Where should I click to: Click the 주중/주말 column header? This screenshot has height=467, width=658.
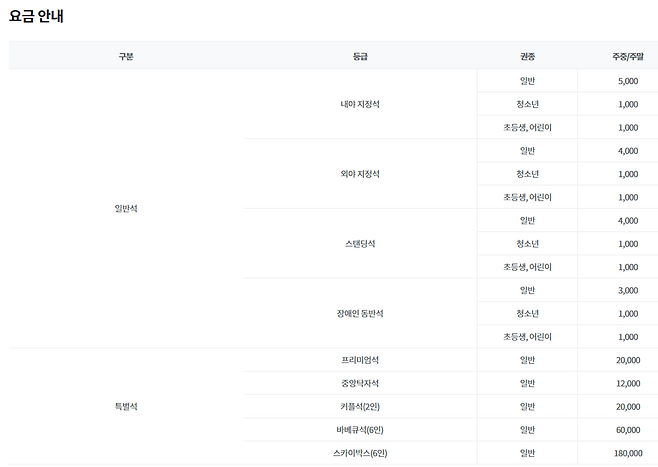click(628, 56)
